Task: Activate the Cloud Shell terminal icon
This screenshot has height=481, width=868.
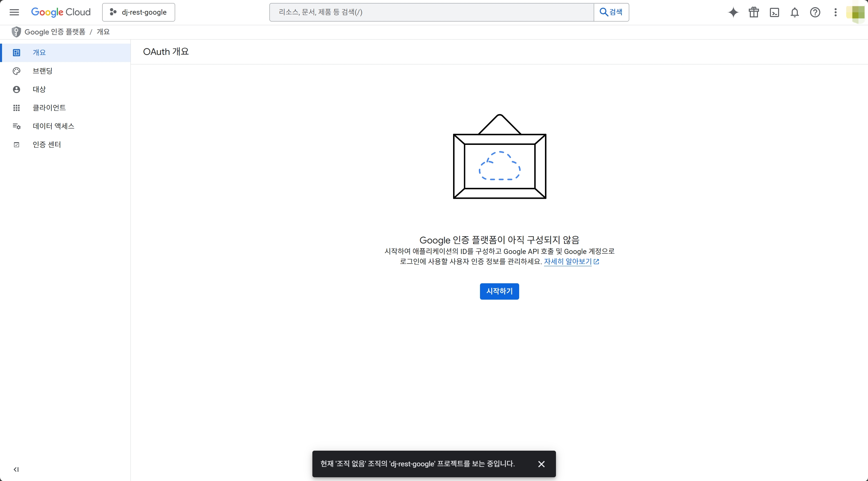Action: (774, 12)
